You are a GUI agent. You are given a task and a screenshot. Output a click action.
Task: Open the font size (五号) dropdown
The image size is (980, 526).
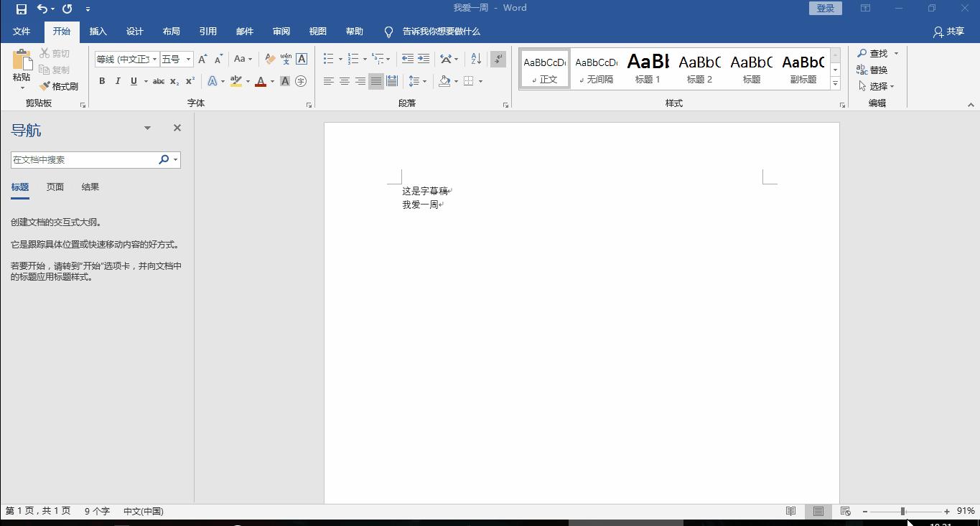pos(188,59)
